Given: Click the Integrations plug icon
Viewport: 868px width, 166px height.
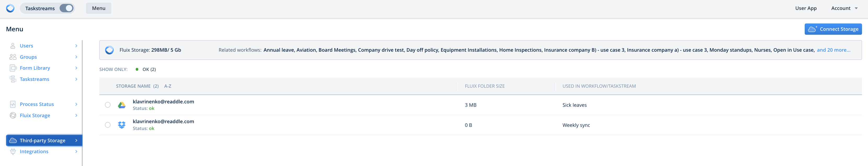Looking at the screenshot, I should pos(13,152).
